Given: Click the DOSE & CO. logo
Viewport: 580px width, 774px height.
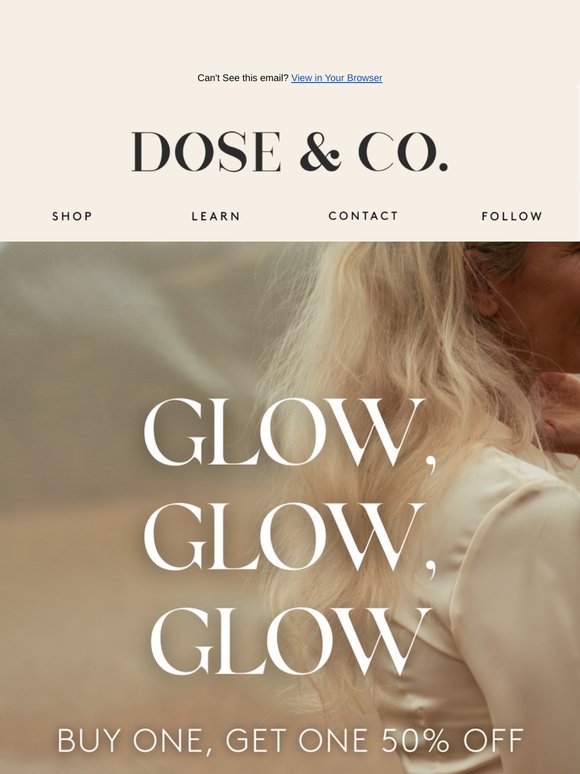Looking at the screenshot, I should click(x=290, y=152).
